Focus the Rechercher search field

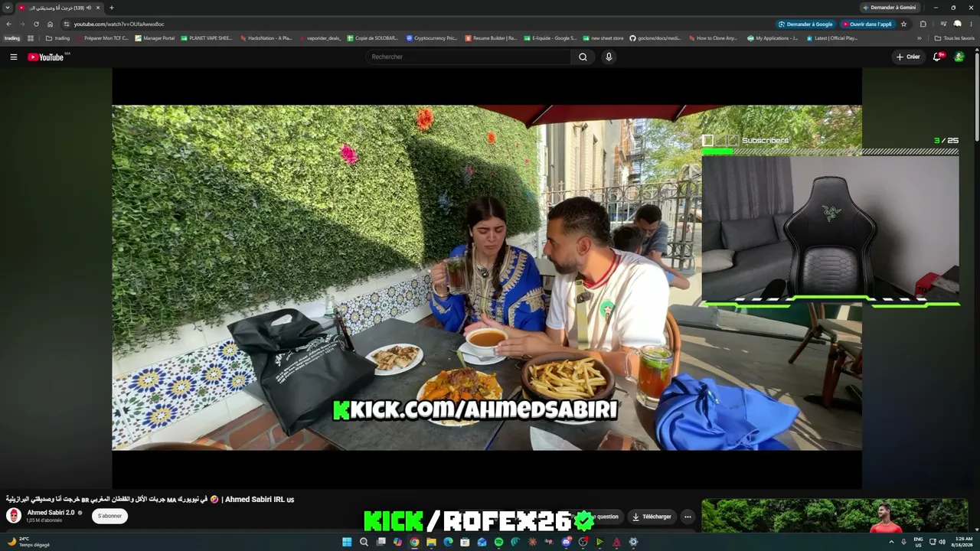[469, 57]
